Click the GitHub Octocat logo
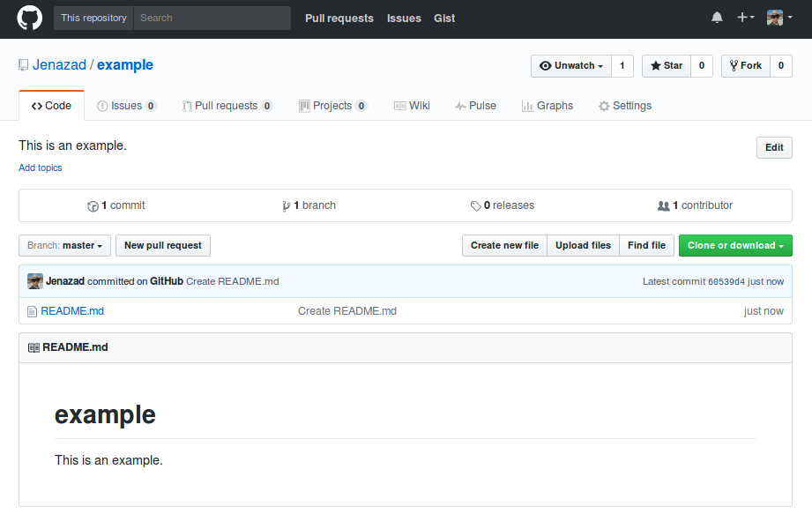812x529 pixels. pyautogui.click(x=29, y=19)
